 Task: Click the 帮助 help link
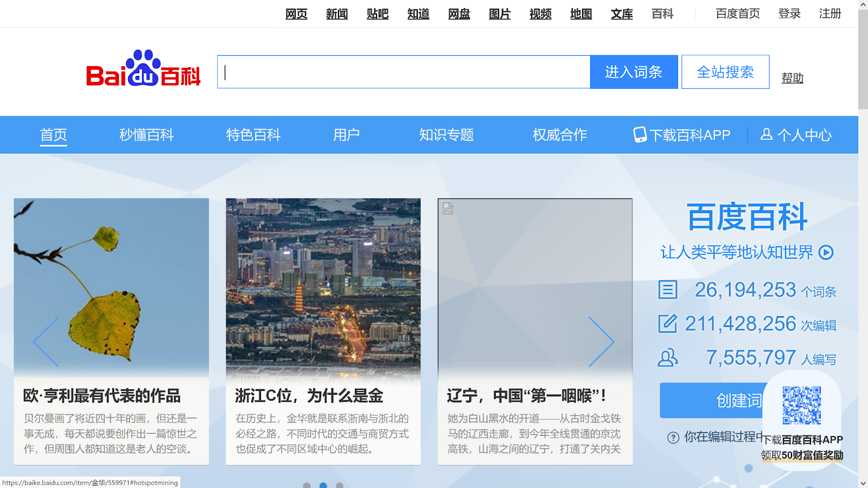pyautogui.click(x=793, y=78)
